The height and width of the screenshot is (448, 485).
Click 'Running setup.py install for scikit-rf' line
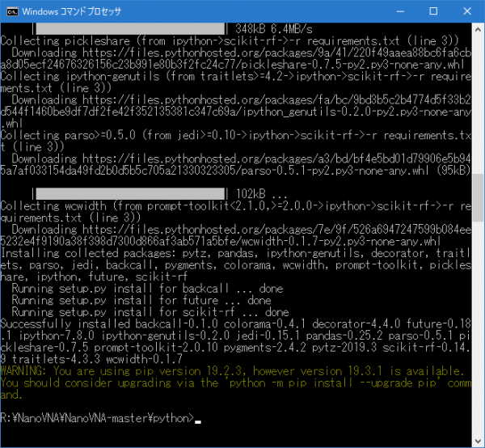click(x=150, y=312)
